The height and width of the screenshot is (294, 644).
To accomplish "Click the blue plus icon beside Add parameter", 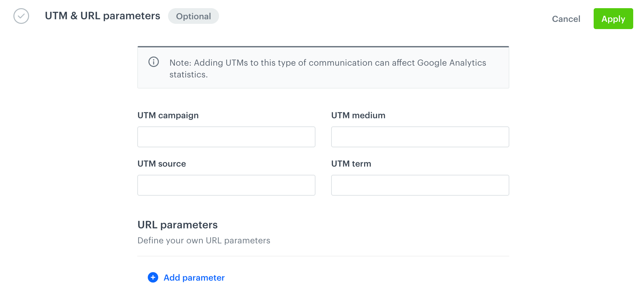I will pyautogui.click(x=152, y=277).
